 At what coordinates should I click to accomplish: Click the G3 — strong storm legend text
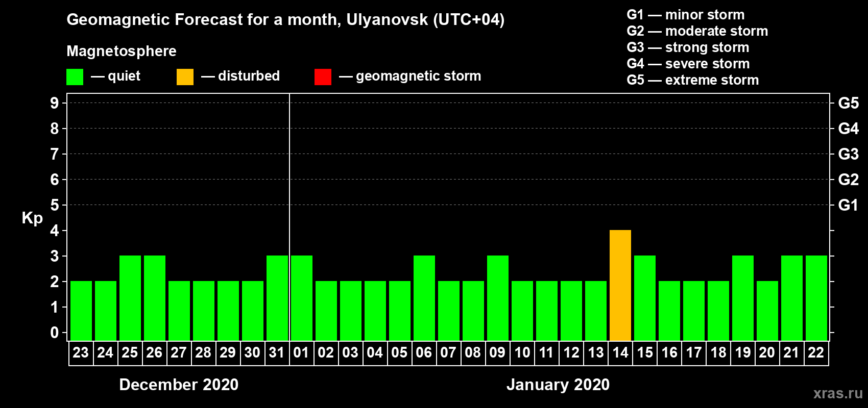(688, 47)
